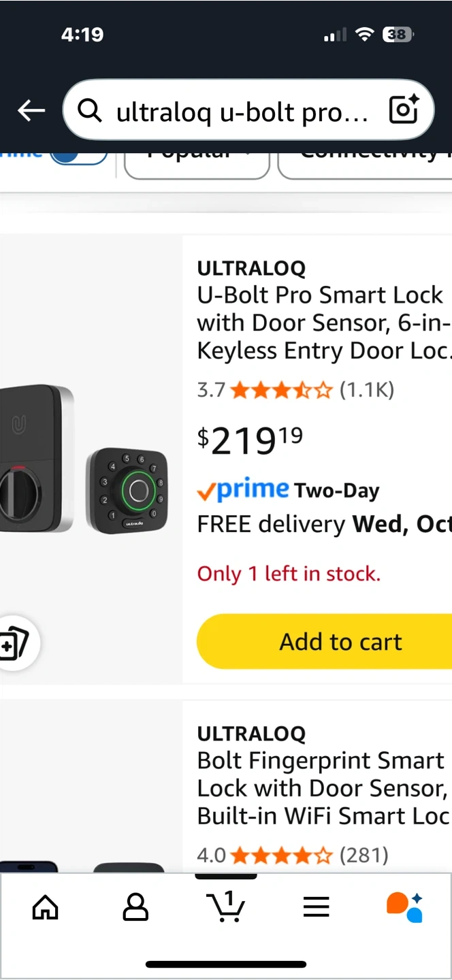
Task: Go to Home tab icon
Action: (46, 906)
